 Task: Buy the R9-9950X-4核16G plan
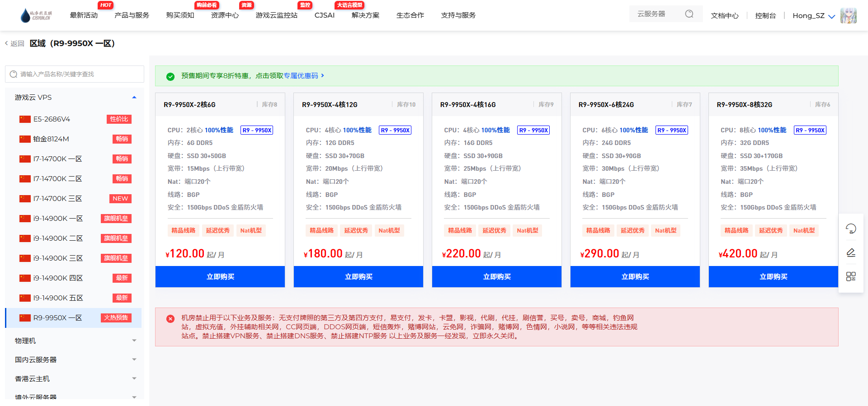click(x=497, y=276)
